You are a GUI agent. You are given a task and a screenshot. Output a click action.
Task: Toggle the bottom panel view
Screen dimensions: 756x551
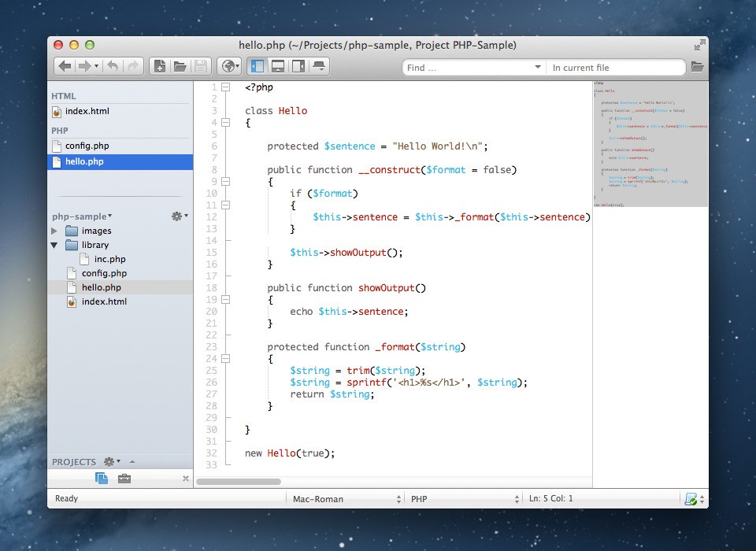tap(277, 67)
